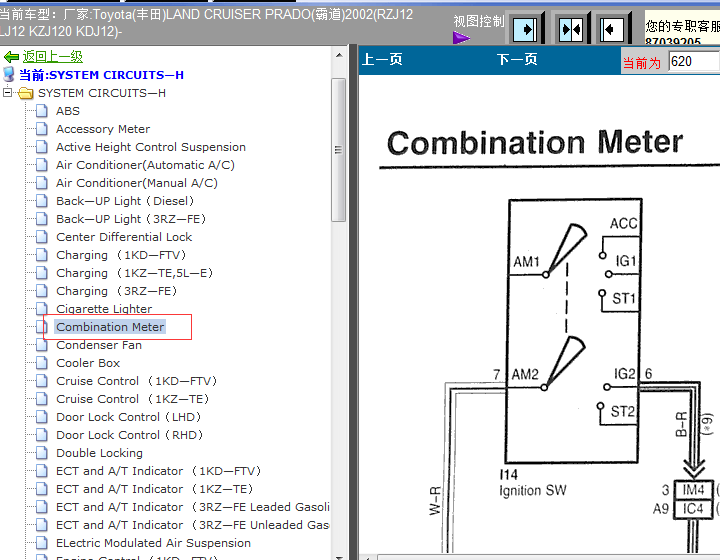Viewport: 720px width, 560px height.
Task: Follow the 返回上一级 link
Action: (53, 56)
